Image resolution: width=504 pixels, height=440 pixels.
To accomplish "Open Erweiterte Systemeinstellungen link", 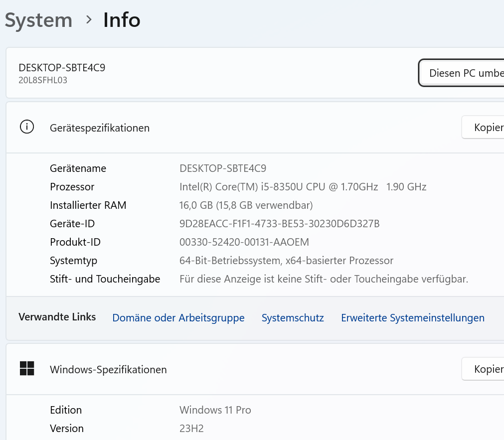I will [413, 317].
